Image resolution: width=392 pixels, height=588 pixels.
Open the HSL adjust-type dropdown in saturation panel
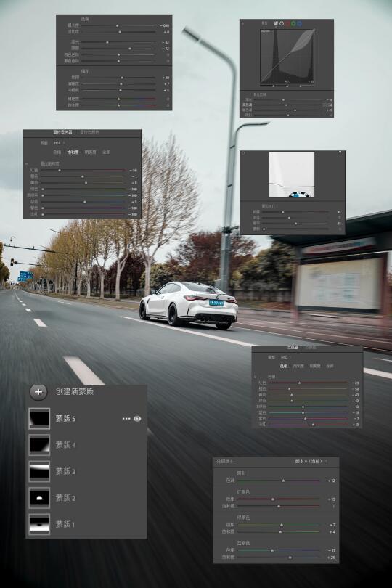click(x=60, y=143)
